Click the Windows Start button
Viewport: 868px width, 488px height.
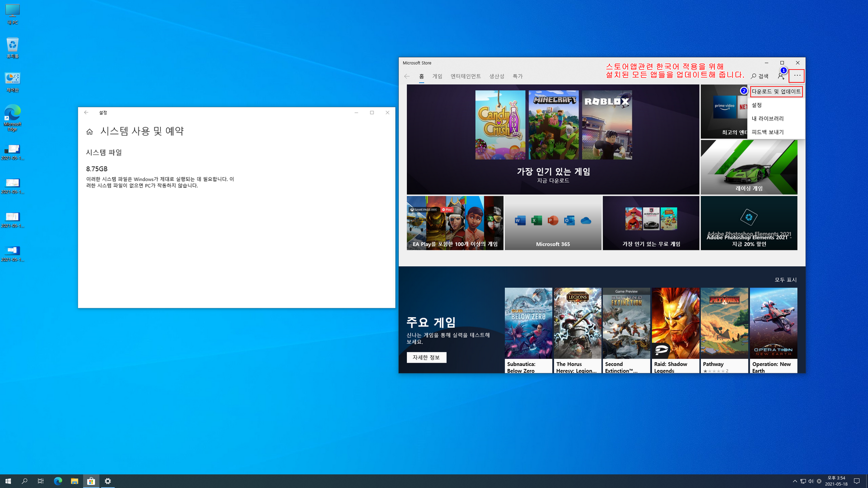8,481
